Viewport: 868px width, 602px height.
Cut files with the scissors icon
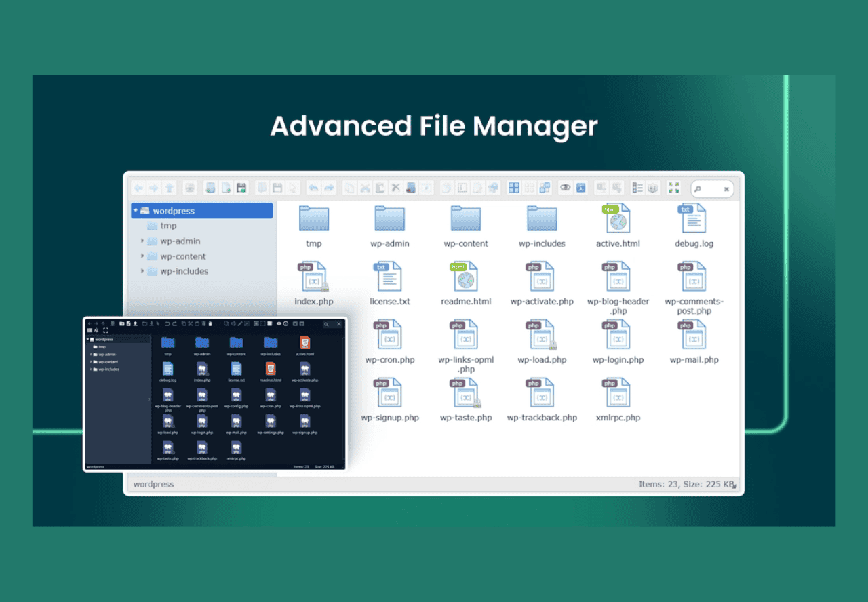point(363,188)
